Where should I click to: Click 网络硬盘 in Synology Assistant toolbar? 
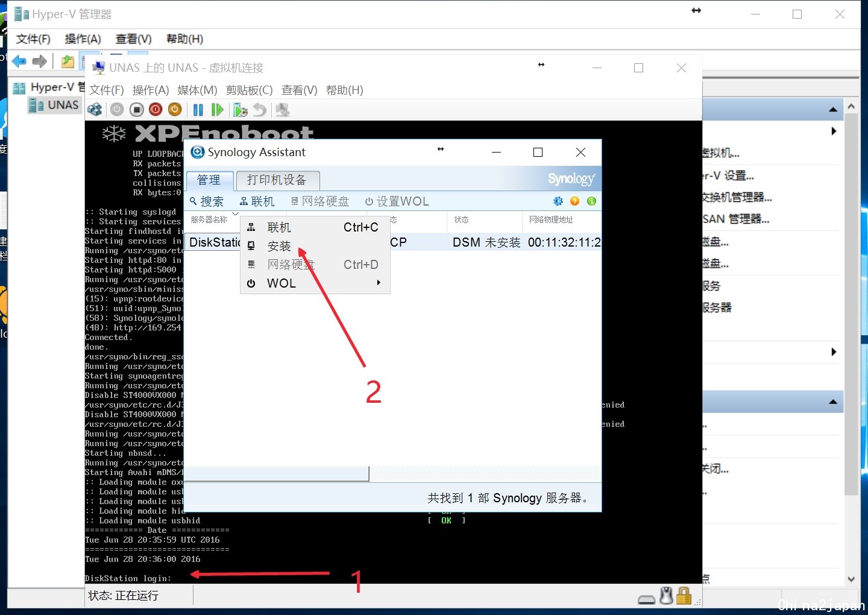point(320,201)
